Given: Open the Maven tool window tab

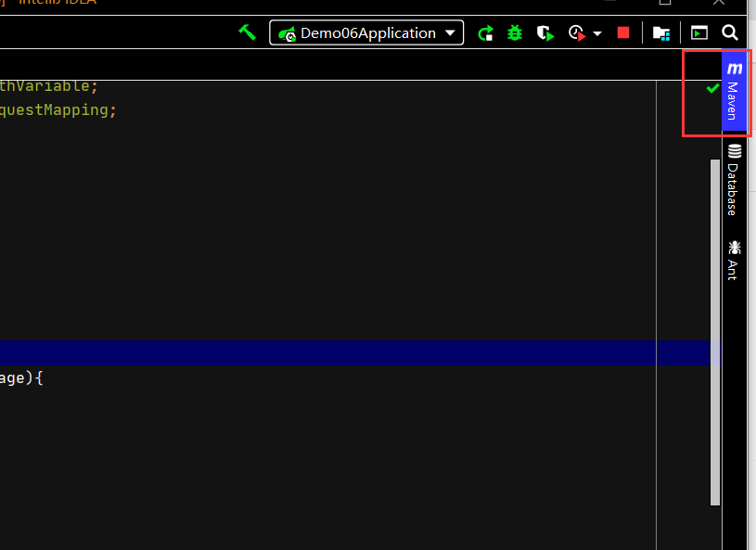Looking at the screenshot, I should (734, 91).
